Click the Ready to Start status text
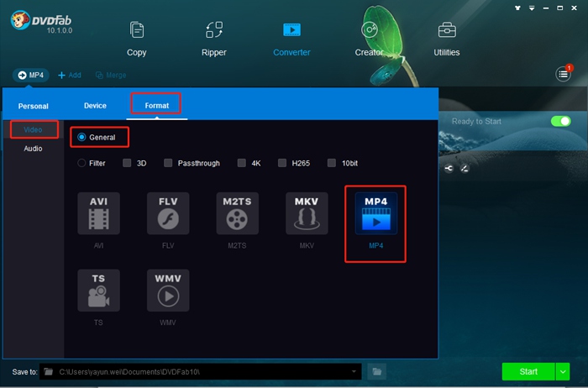Image resolution: width=588 pixels, height=388 pixels. pyautogui.click(x=476, y=122)
